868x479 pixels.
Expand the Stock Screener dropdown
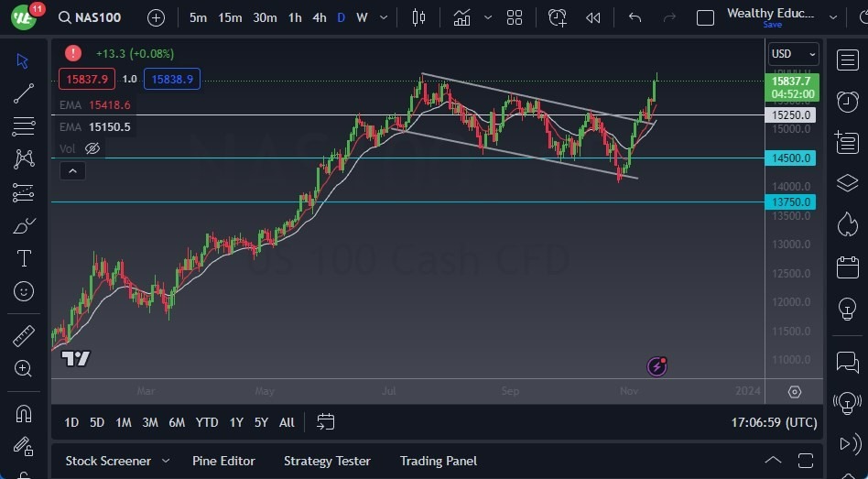(x=166, y=461)
